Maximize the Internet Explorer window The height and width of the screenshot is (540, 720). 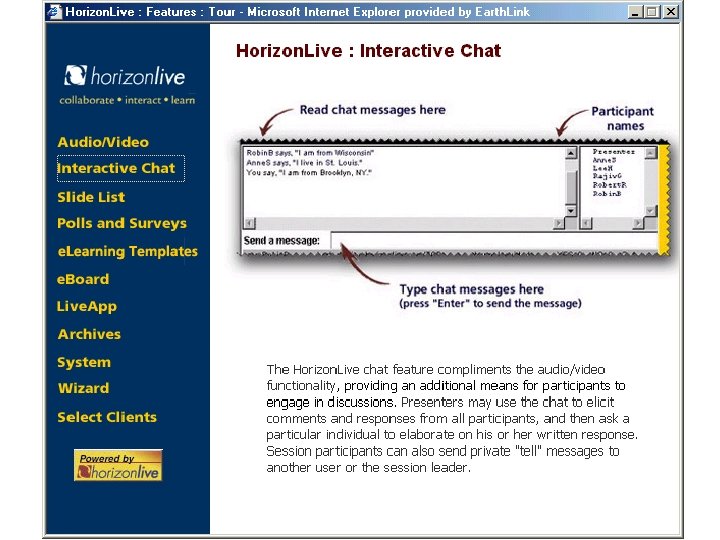(652, 11)
